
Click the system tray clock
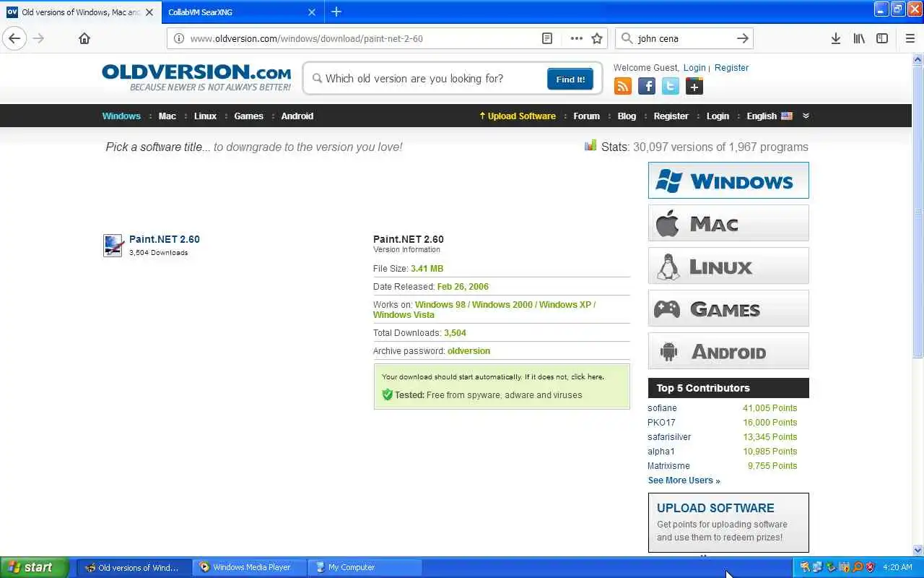point(898,567)
